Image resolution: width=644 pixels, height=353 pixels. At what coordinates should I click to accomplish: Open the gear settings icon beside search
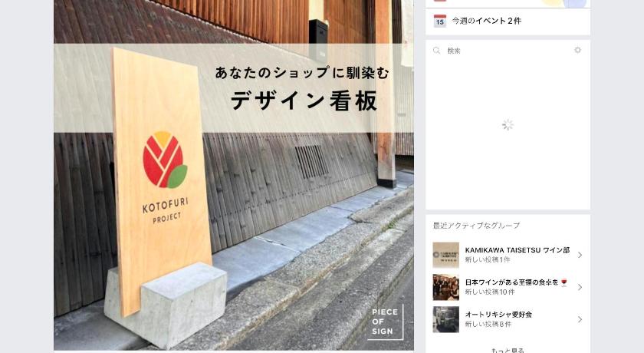[577, 50]
